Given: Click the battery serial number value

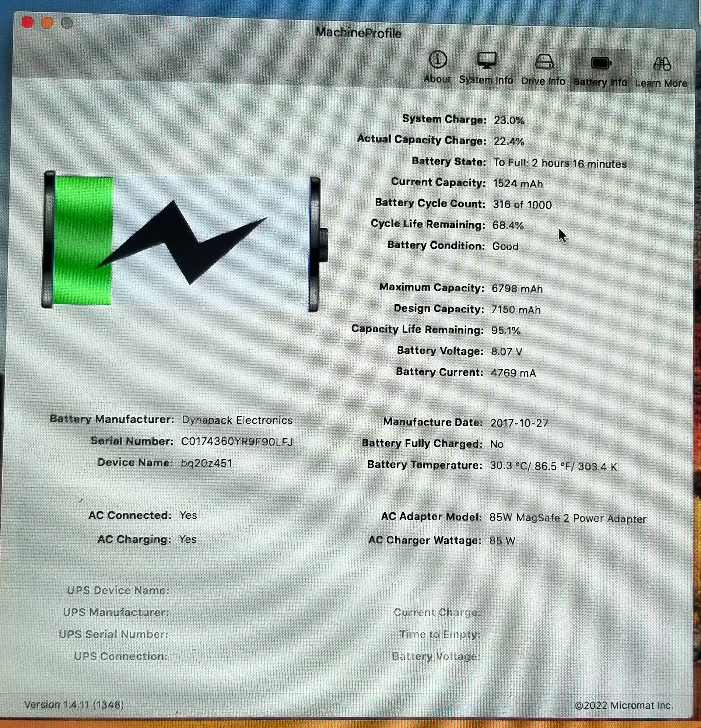Looking at the screenshot, I should [237, 442].
